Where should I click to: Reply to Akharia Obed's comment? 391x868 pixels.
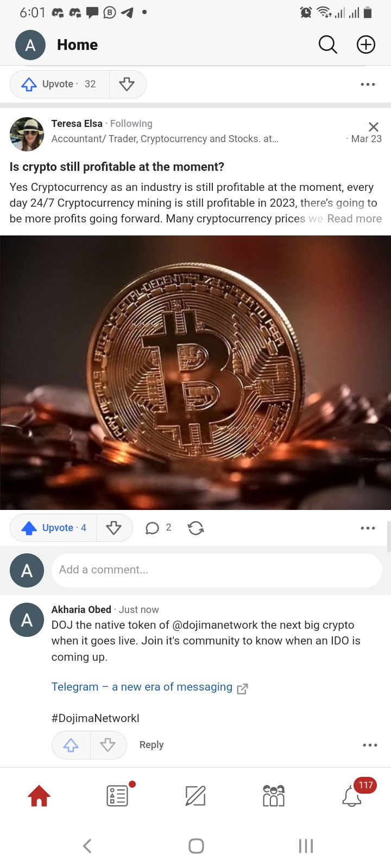(x=152, y=745)
